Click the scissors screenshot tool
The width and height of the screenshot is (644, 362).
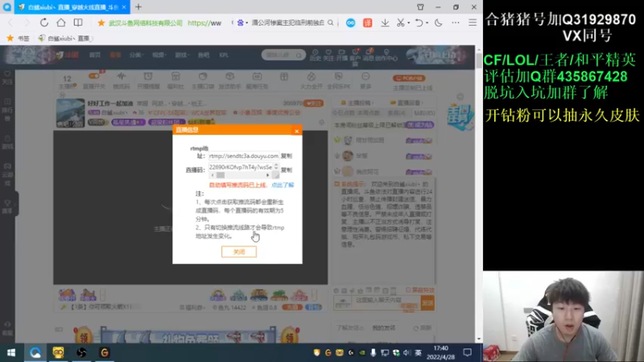(x=400, y=23)
